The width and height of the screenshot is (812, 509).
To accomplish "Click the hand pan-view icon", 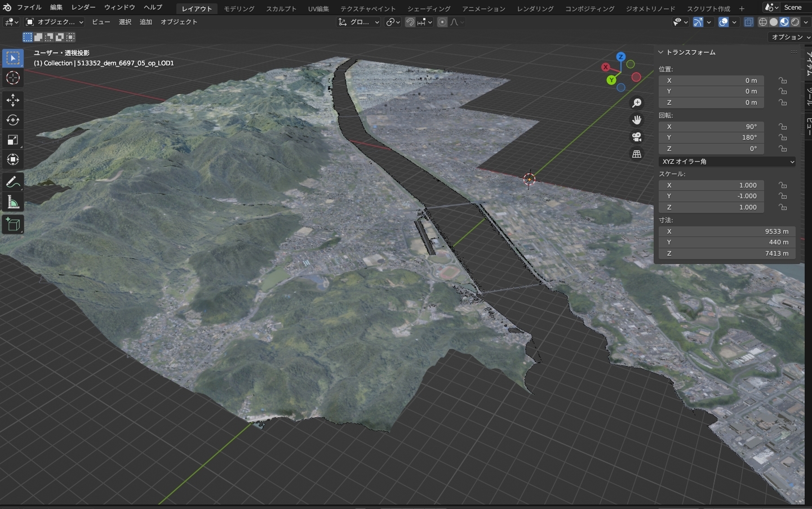I will click(637, 120).
